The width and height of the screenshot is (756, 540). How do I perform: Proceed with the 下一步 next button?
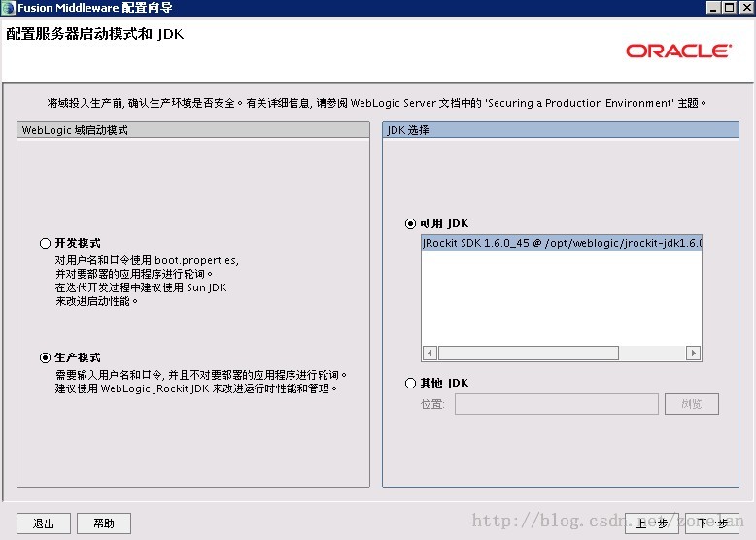pyautogui.click(x=712, y=523)
